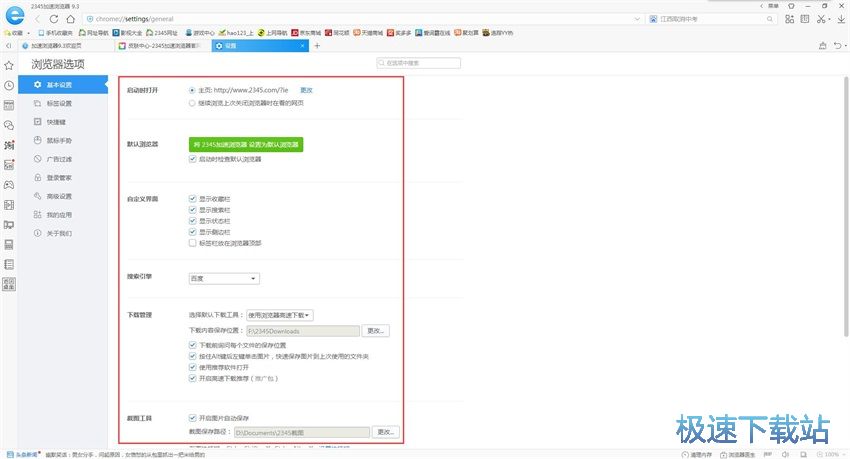Open 我的应用 settings section

pos(63,215)
